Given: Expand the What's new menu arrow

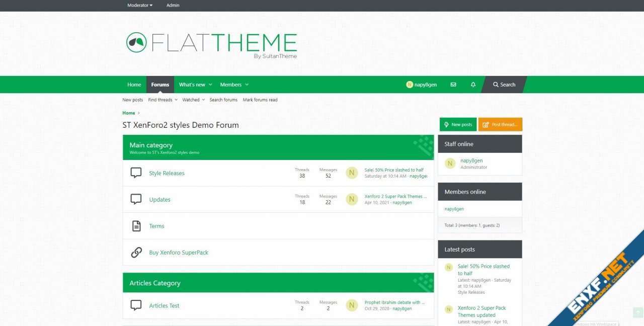Looking at the screenshot, I should click(x=210, y=85).
